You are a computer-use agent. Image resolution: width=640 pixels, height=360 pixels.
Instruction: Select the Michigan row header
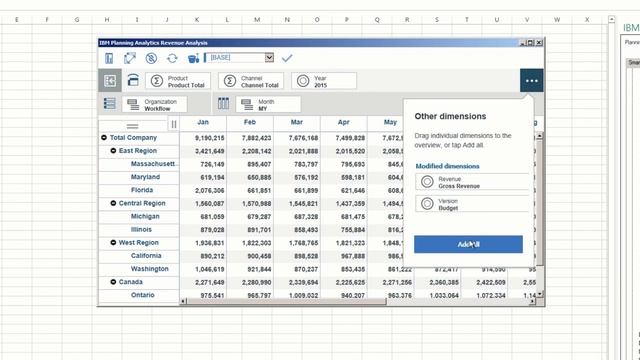[145, 216]
